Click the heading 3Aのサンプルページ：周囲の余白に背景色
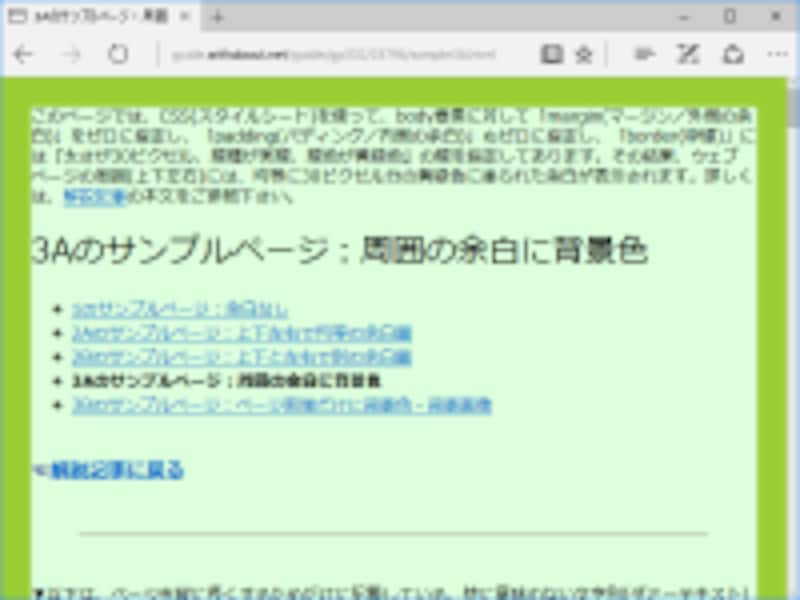This screenshot has height=600, width=800. 340,251
